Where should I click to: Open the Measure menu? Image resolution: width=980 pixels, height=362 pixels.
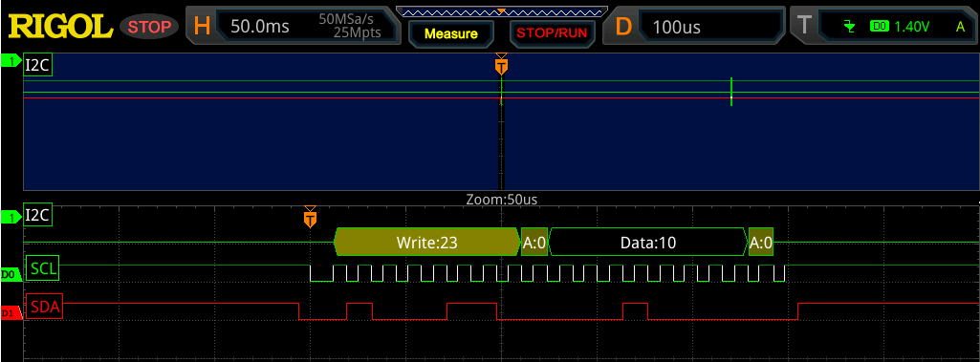(x=450, y=33)
